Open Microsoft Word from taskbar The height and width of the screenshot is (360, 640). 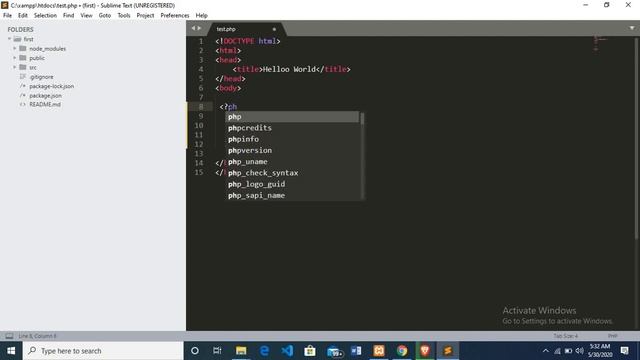point(356,351)
